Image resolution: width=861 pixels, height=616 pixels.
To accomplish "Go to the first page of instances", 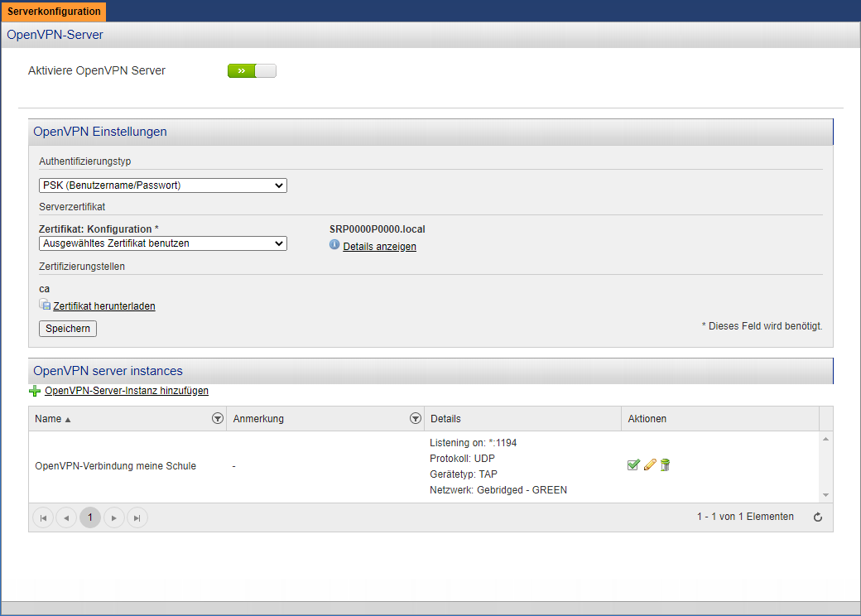I will point(43,517).
